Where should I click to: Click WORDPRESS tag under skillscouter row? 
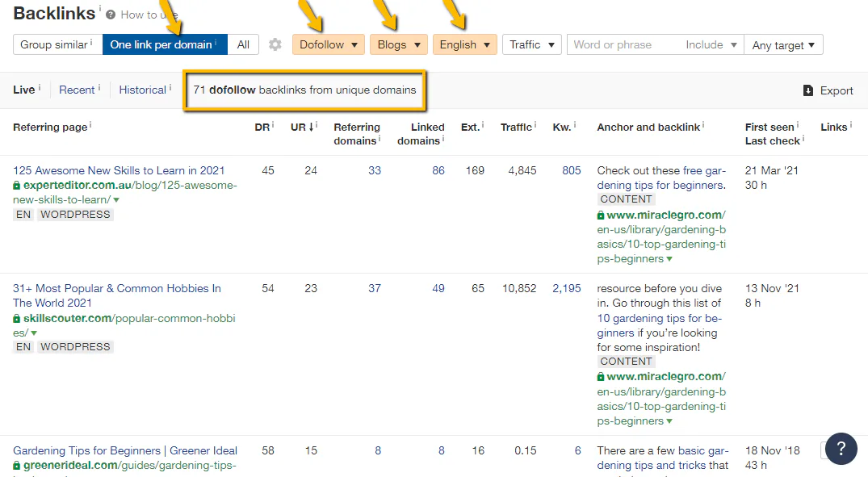[x=75, y=347]
